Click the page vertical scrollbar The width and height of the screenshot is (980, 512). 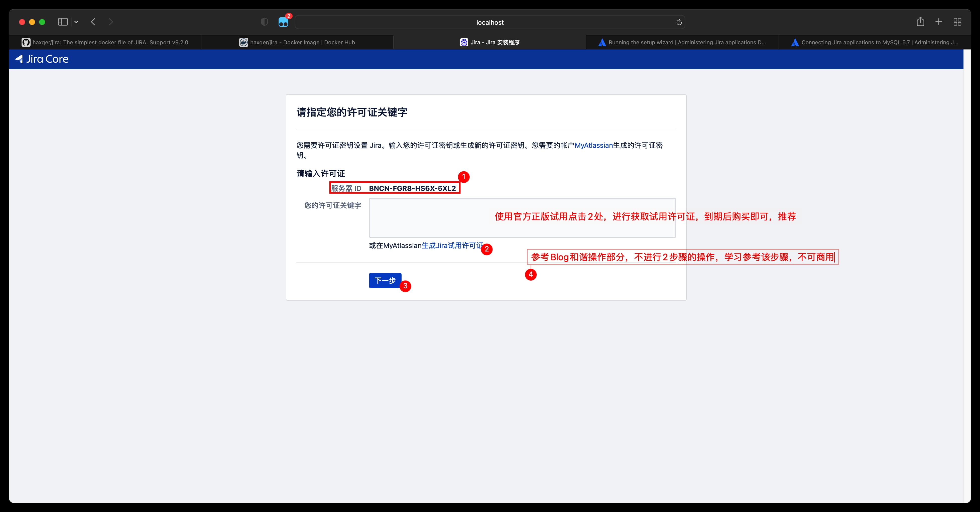click(x=967, y=276)
